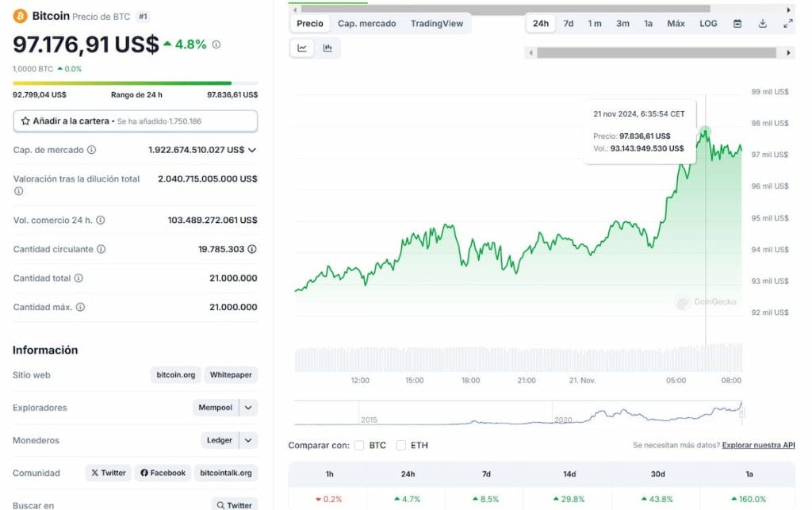Click the 2.040.715.005.000 US$ valuation value
Image resolution: width=812 pixels, height=510 pixels.
(x=208, y=178)
